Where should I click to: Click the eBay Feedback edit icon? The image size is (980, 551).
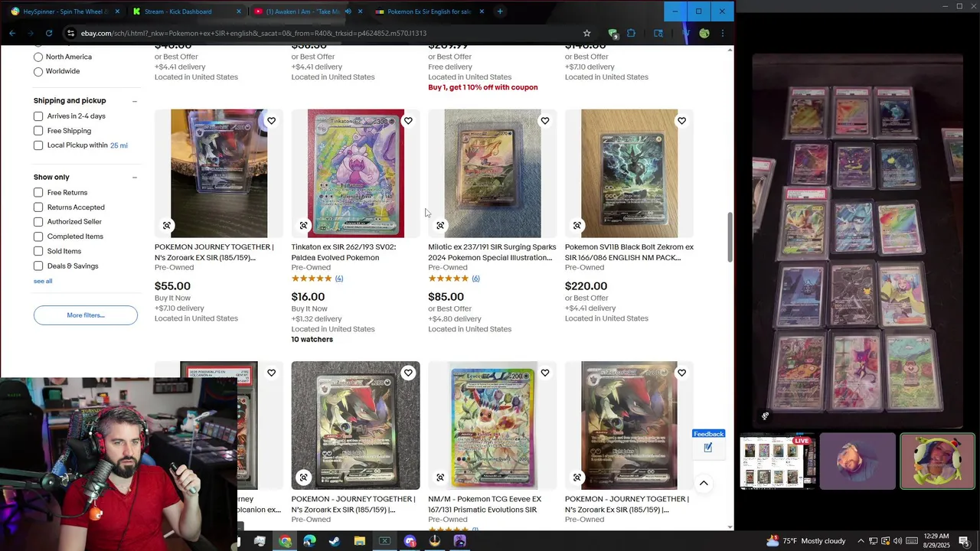(x=708, y=448)
